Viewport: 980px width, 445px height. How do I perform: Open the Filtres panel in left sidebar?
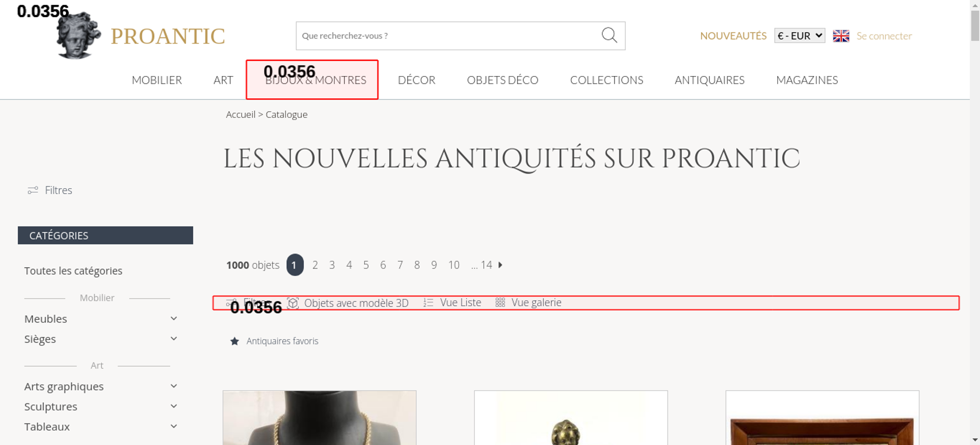(50, 190)
